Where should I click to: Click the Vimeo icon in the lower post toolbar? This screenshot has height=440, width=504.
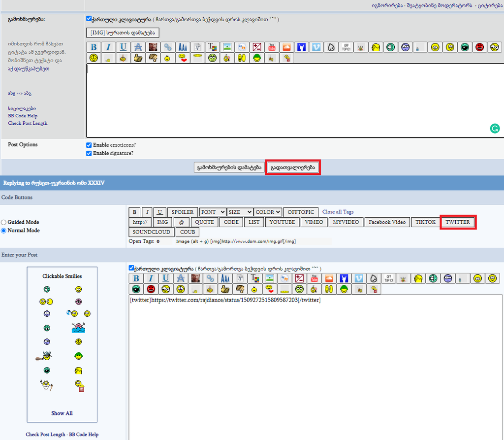coord(359,278)
